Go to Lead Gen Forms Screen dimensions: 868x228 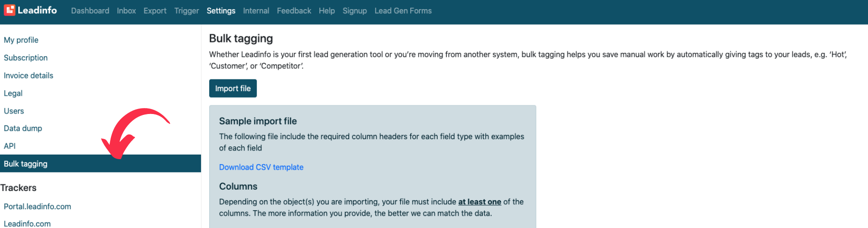[x=403, y=10]
